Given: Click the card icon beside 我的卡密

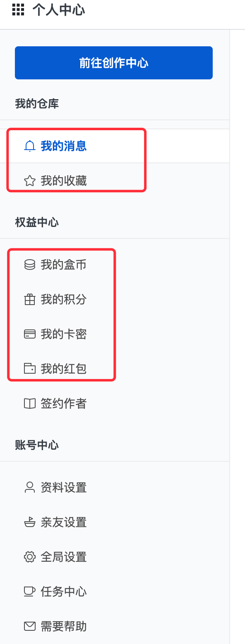Looking at the screenshot, I should click(x=29, y=334).
